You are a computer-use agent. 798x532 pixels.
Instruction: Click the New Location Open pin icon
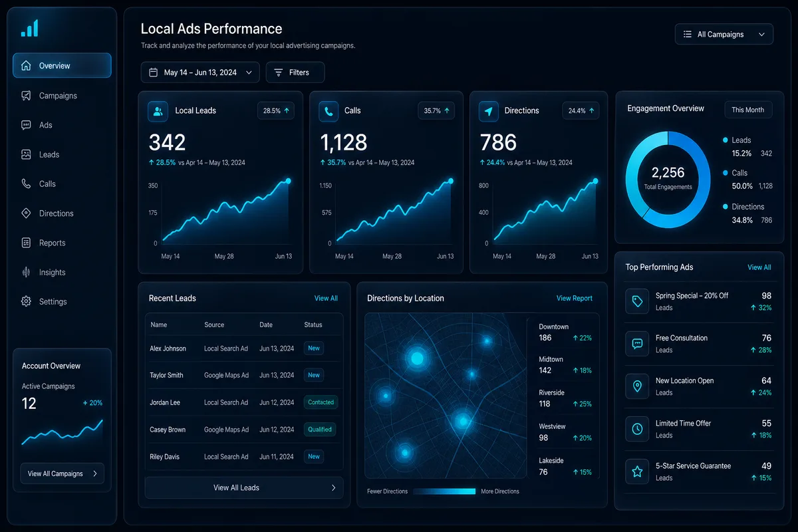(637, 386)
